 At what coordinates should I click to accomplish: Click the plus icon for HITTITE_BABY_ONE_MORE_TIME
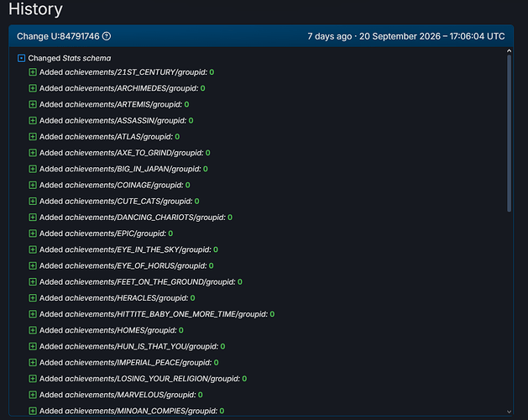point(33,314)
